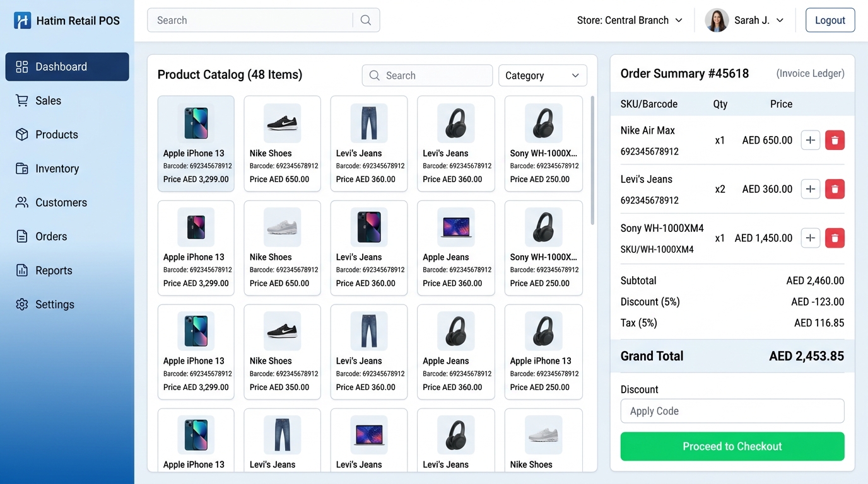Open the Dashboard menu item
Viewport: 868px width, 484px height.
(x=67, y=67)
